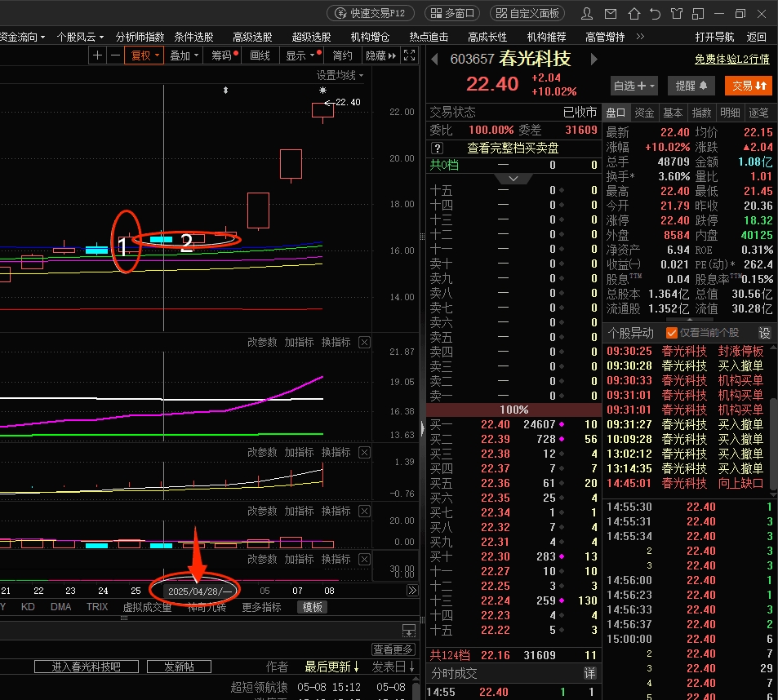Toggle 画线 drawing tools
The height and width of the screenshot is (700, 778).
pos(260,55)
